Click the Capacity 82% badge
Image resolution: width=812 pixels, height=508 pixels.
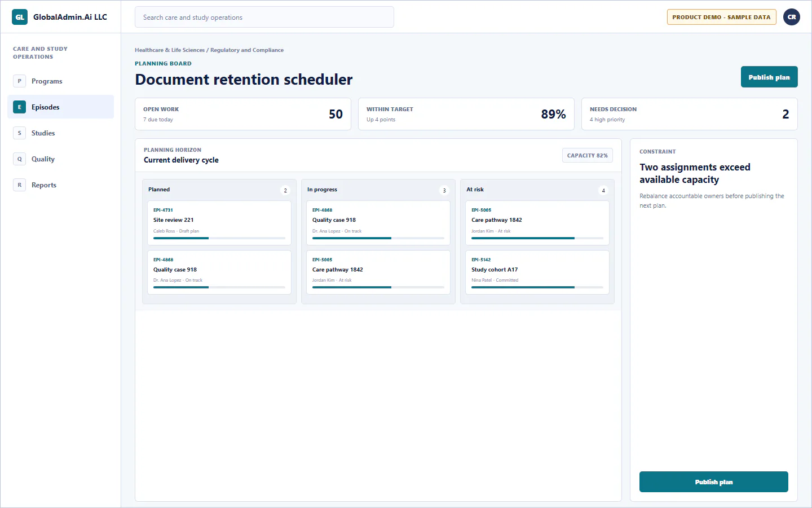pos(587,155)
